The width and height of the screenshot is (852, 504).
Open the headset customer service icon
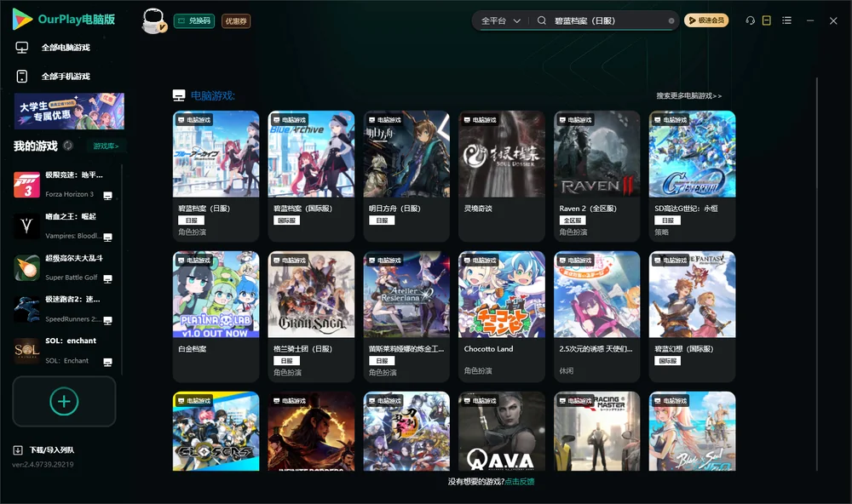(751, 20)
